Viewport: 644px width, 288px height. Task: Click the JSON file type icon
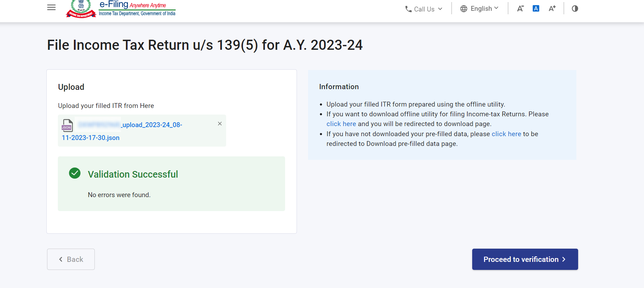[67, 125]
